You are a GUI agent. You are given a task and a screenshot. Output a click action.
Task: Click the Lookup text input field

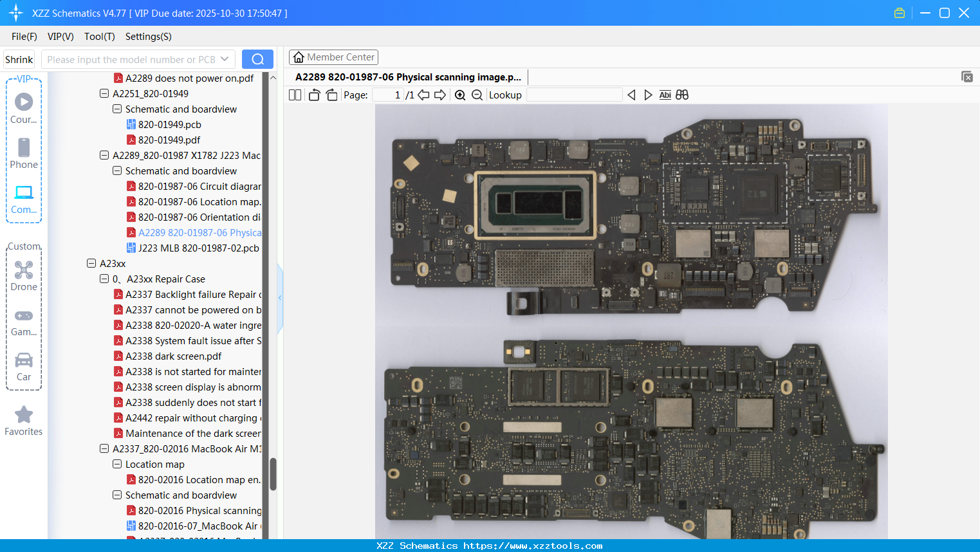click(574, 95)
